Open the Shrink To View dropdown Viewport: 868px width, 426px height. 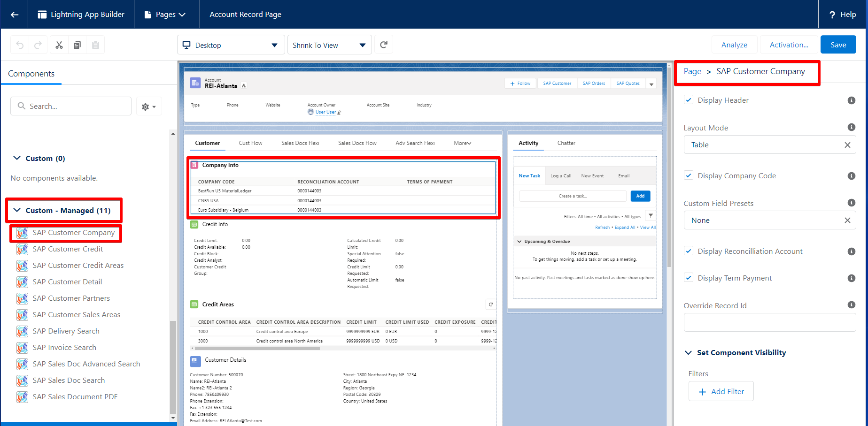(329, 45)
